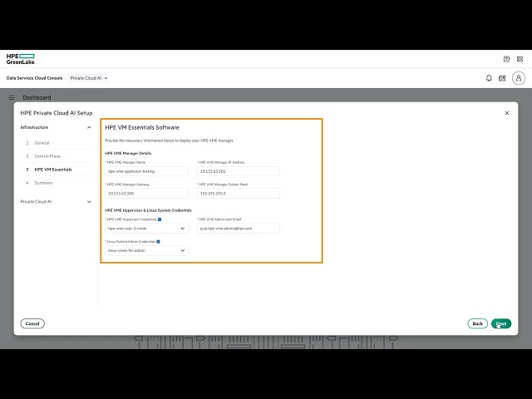The image size is (532, 399).
Task: Open the Private Cloud AI service dropdown
Action: click(89, 78)
